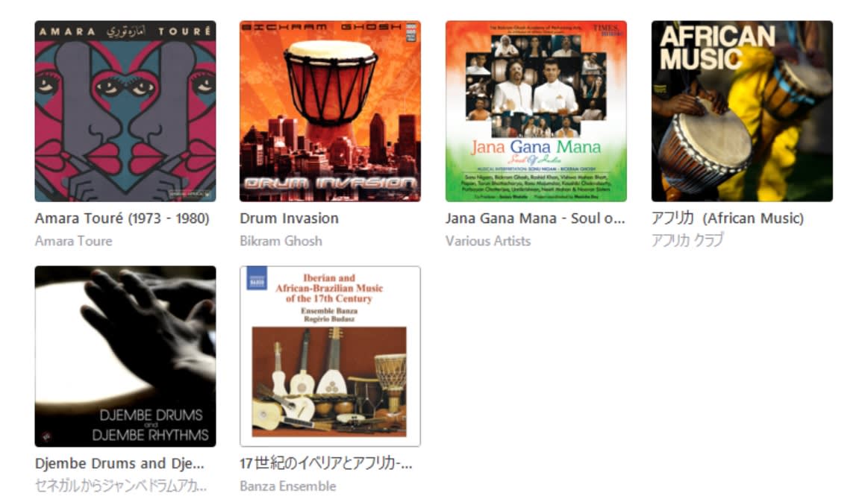Open the Drum Invasion album artwork
The width and height of the screenshot is (868, 496).
click(330, 111)
